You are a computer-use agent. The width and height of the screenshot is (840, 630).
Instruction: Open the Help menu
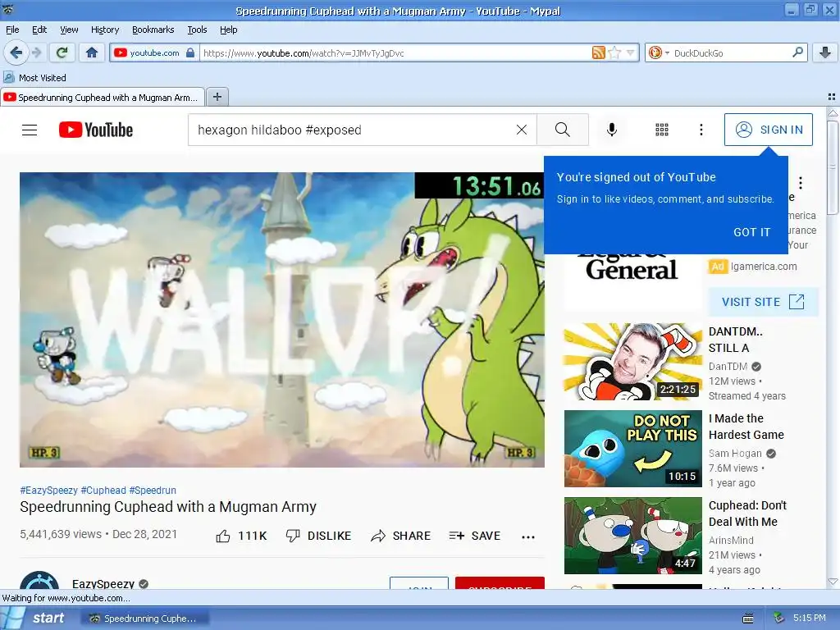(228, 30)
